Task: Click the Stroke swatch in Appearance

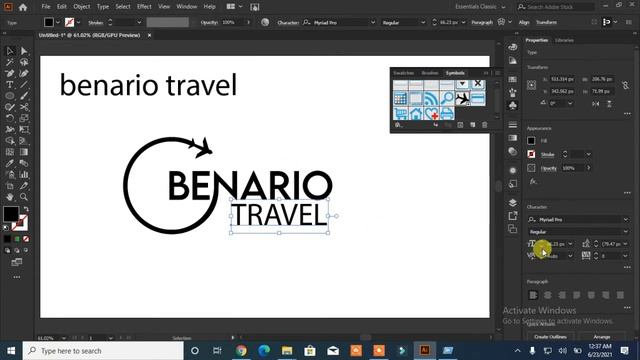Action: (x=531, y=154)
